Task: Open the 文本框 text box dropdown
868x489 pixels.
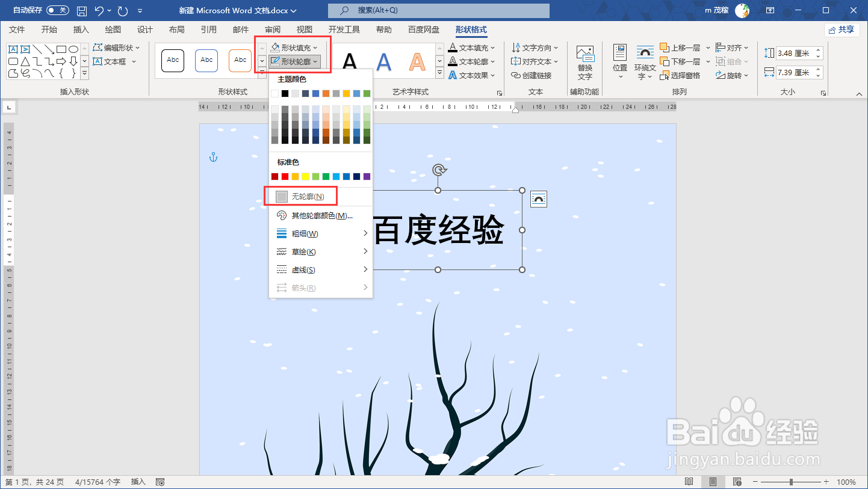Action: pyautogui.click(x=114, y=61)
